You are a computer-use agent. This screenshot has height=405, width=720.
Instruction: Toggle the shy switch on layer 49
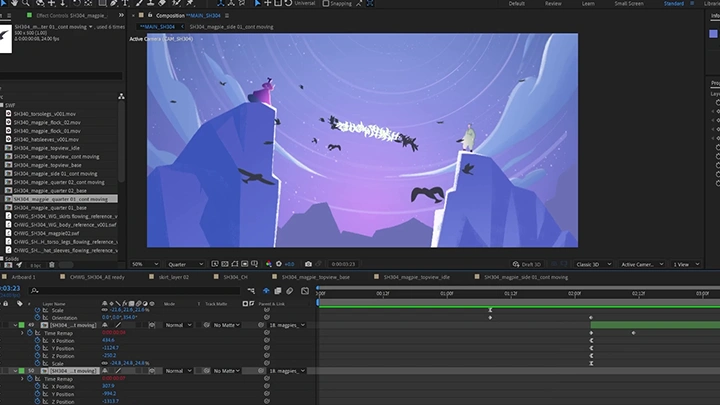(x=105, y=325)
